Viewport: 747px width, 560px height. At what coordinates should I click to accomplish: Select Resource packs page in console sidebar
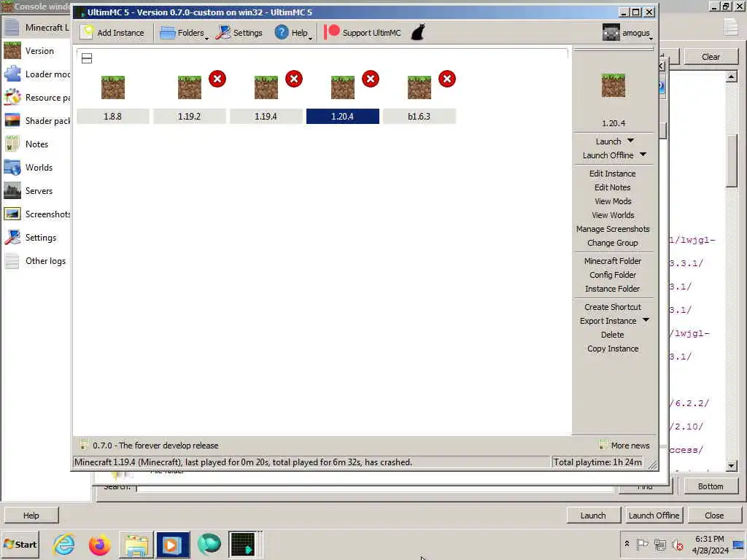tap(36, 98)
